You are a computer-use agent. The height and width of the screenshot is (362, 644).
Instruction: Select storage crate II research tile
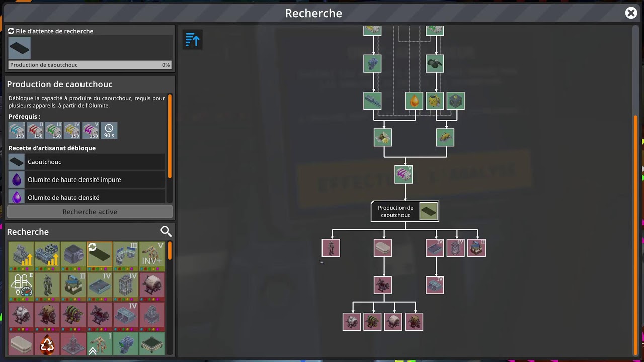click(73, 285)
